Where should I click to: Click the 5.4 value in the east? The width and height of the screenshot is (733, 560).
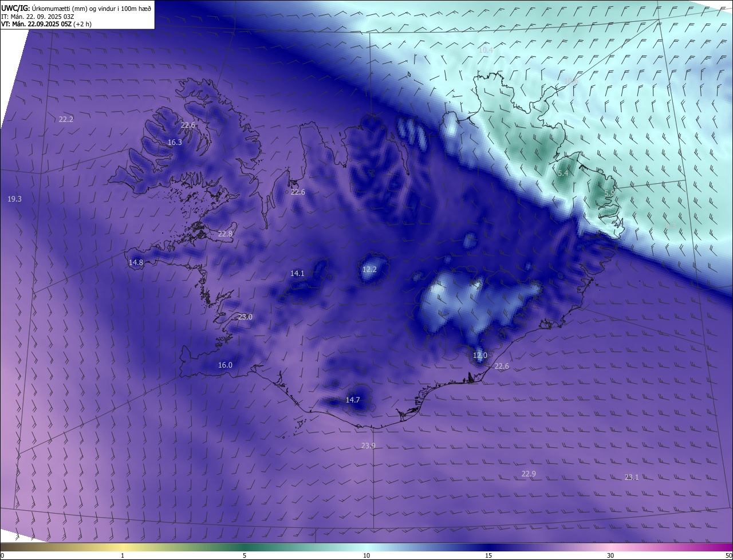[563, 173]
